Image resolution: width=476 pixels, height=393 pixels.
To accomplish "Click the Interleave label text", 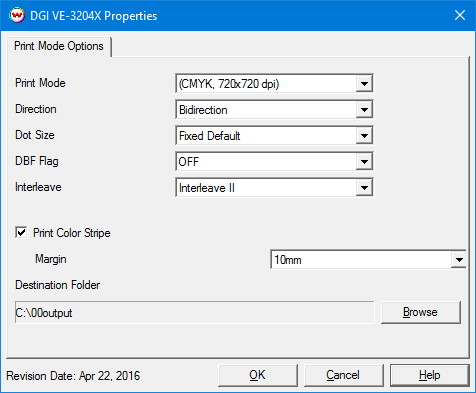I will pyautogui.click(x=38, y=187).
